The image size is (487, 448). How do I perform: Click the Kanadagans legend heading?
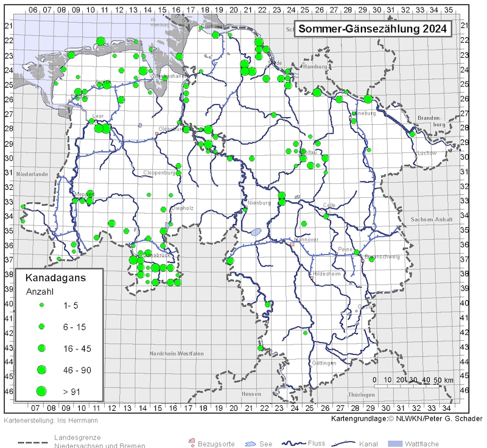pyautogui.click(x=55, y=278)
